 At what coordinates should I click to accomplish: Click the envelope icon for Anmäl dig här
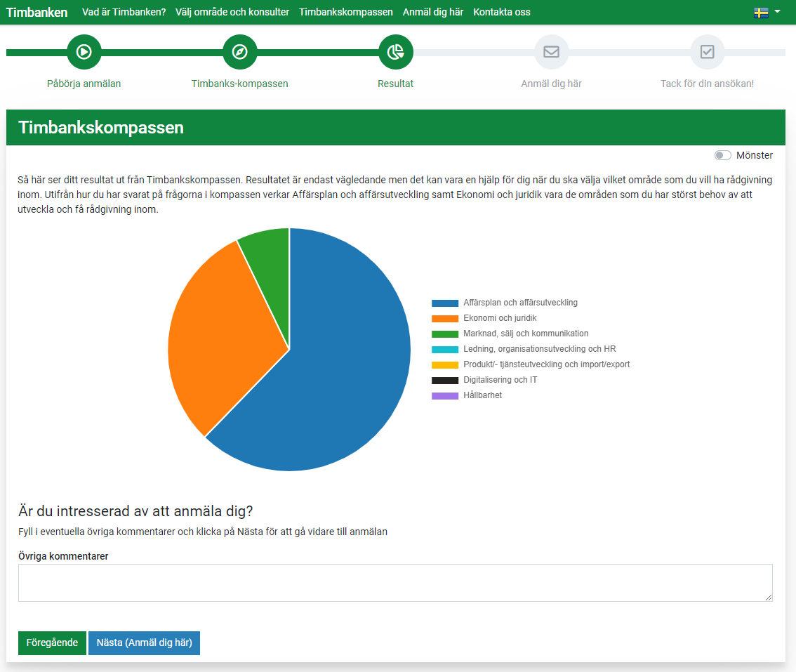pos(551,52)
